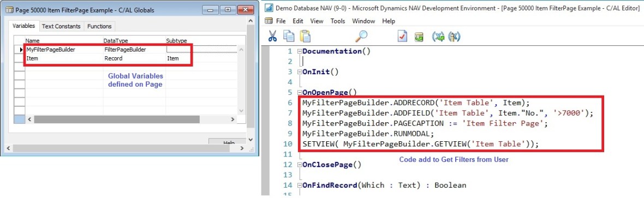The image size is (644, 198).
Task: Click the row selector of MyFilterPageBuilder
Action: coord(19,49)
